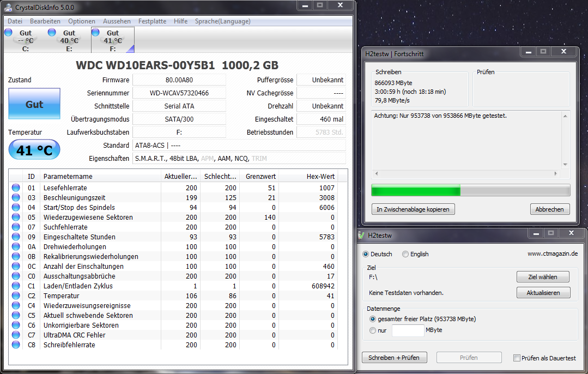Open the Aussehen menu

click(x=117, y=21)
